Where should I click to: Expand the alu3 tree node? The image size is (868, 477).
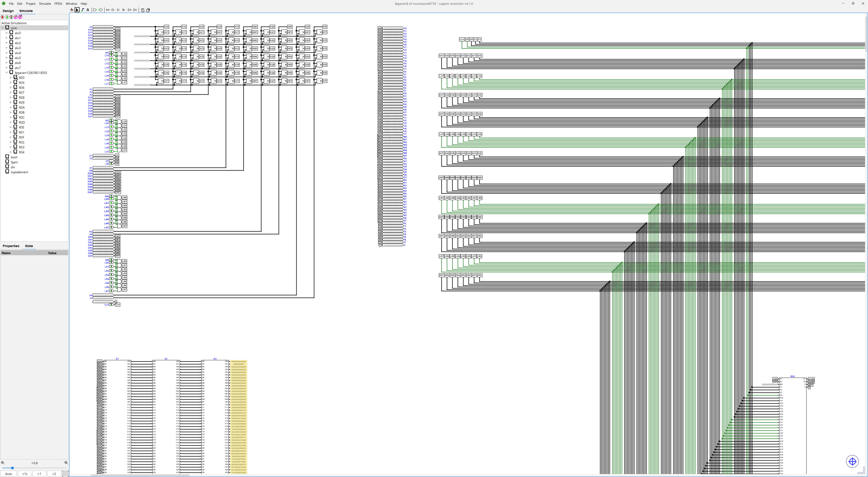click(x=7, y=48)
